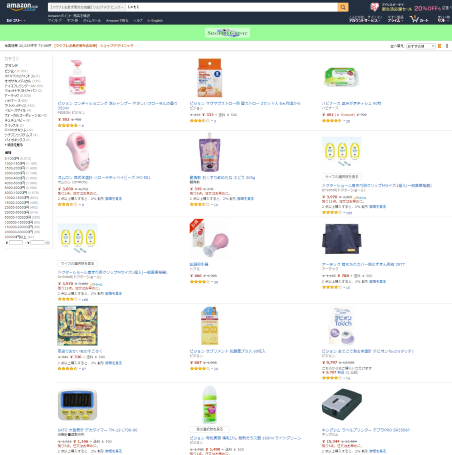Screen dimensions: 452x455
Task: Expand the category menu below Amazon logo
Action: [x=16, y=20]
